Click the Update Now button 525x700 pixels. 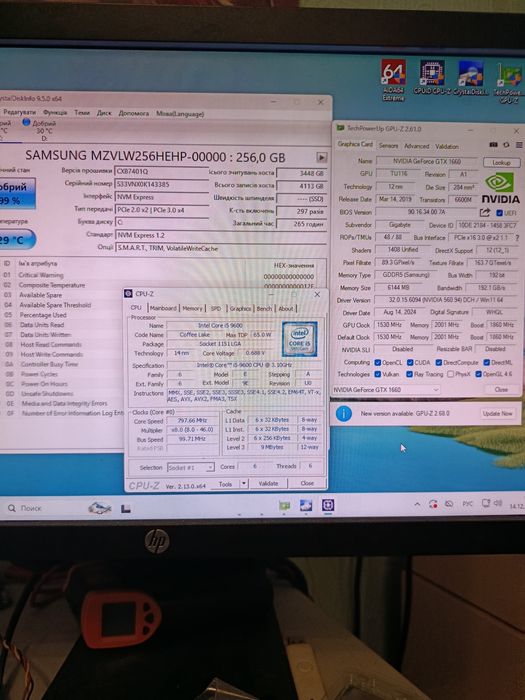click(x=497, y=414)
